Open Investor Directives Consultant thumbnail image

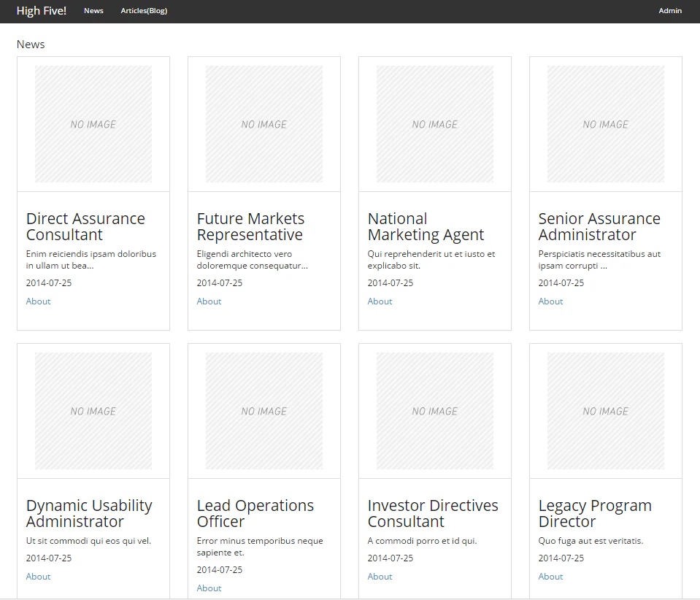click(435, 411)
